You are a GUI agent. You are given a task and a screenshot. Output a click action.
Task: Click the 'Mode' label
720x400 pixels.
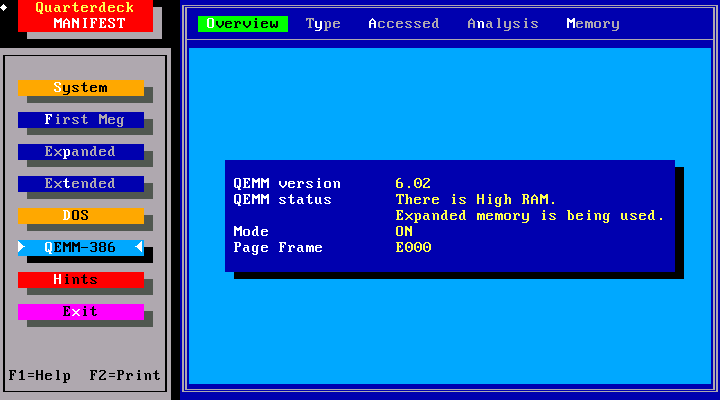[251, 231]
